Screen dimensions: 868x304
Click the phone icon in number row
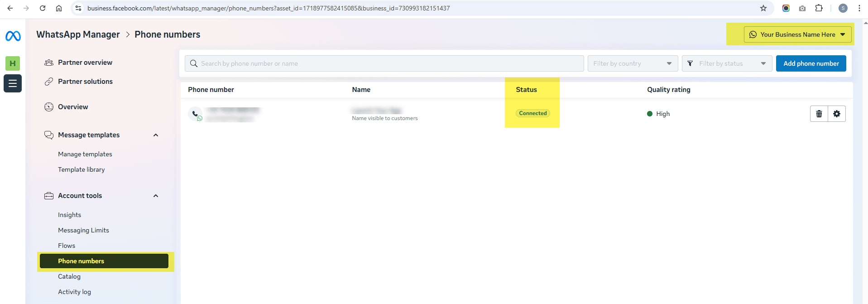tap(195, 114)
